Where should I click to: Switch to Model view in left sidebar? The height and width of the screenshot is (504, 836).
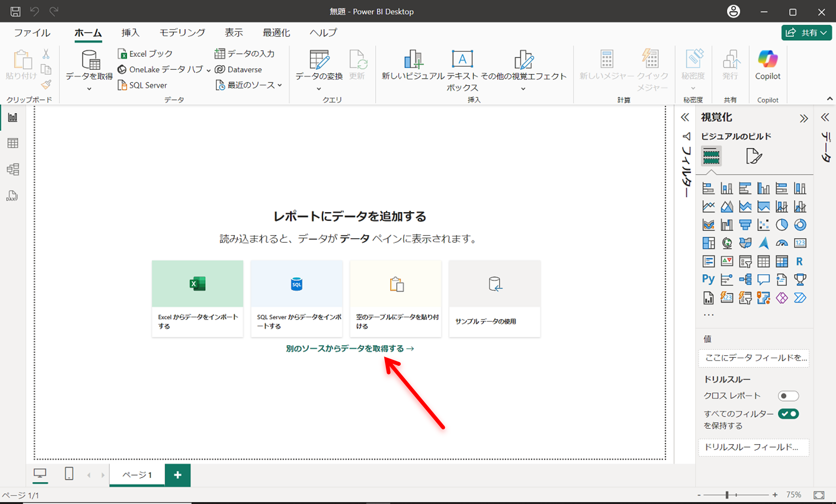(x=12, y=169)
